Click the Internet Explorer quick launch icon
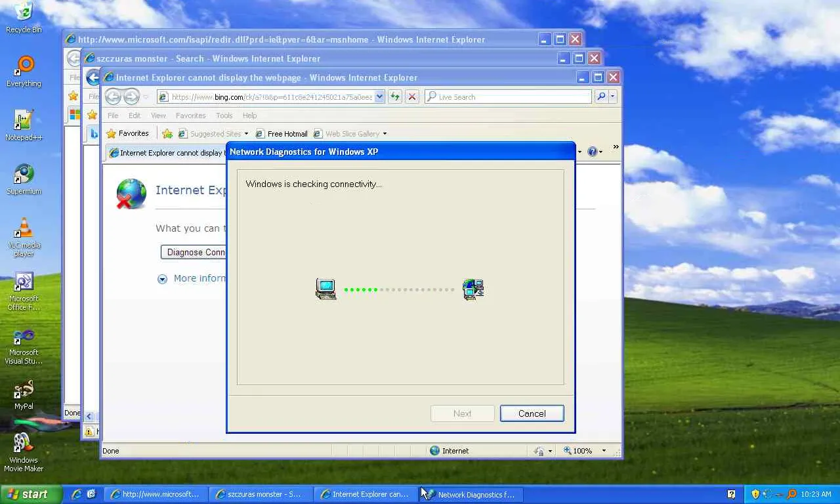The image size is (840, 504). (x=76, y=494)
